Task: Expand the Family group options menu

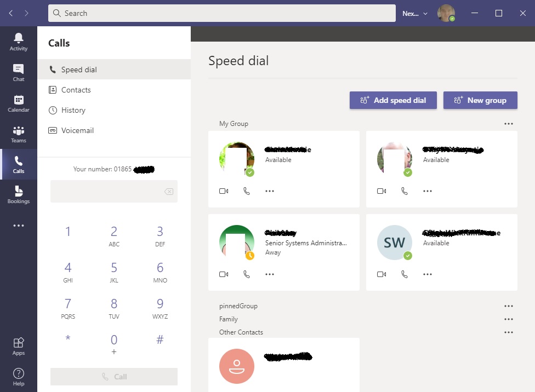Action: [x=509, y=319]
